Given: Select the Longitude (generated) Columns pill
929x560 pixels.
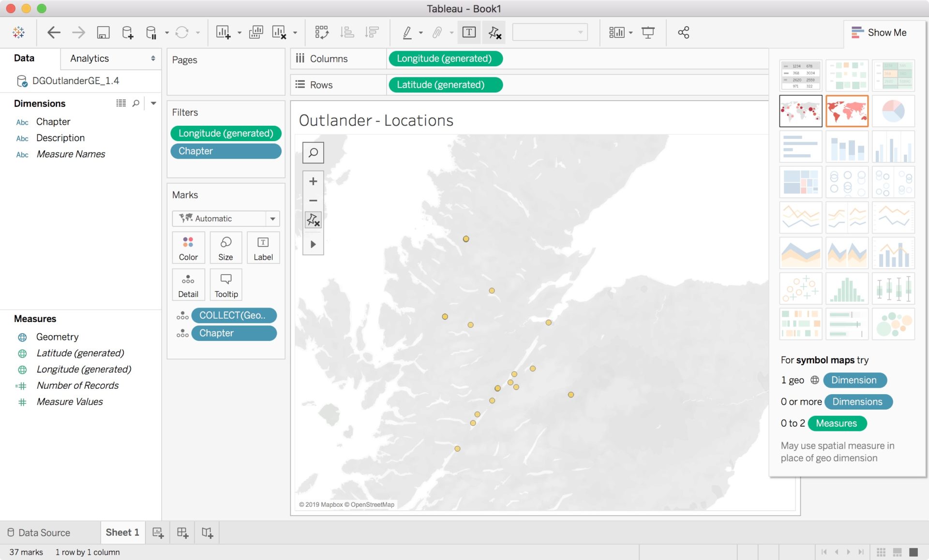Looking at the screenshot, I should (445, 59).
